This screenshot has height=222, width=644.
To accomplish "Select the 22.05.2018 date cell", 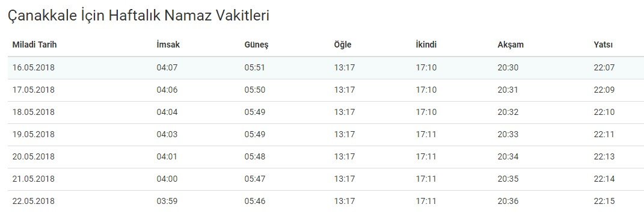I will (33, 201).
